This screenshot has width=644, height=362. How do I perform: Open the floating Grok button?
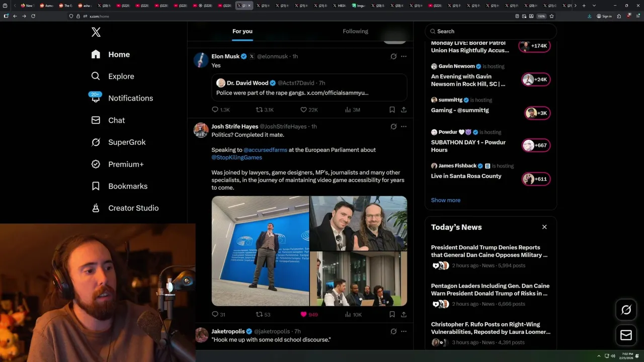tap(626, 310)
